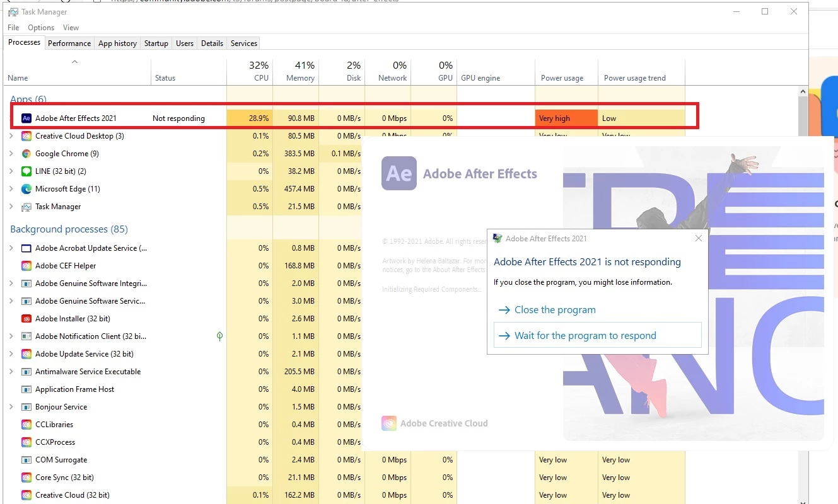Click the Adobe Installer (32 bit) icon
This screenshot has height=504, width=838.
[26, 319]
